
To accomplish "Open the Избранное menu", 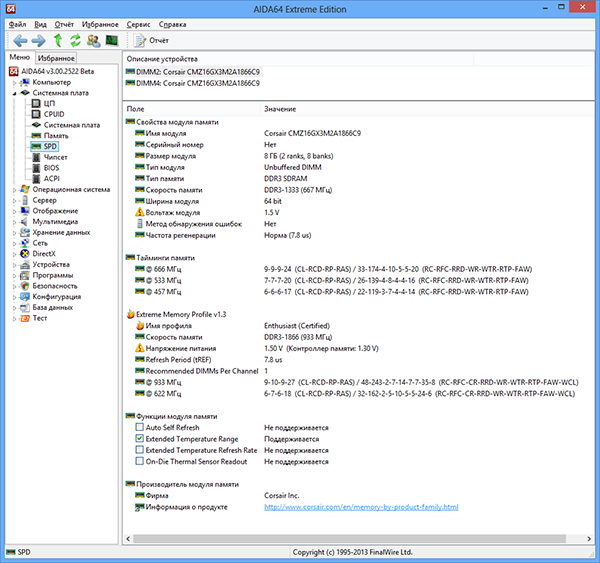I will pyautogui.click(x=100, y=24).
